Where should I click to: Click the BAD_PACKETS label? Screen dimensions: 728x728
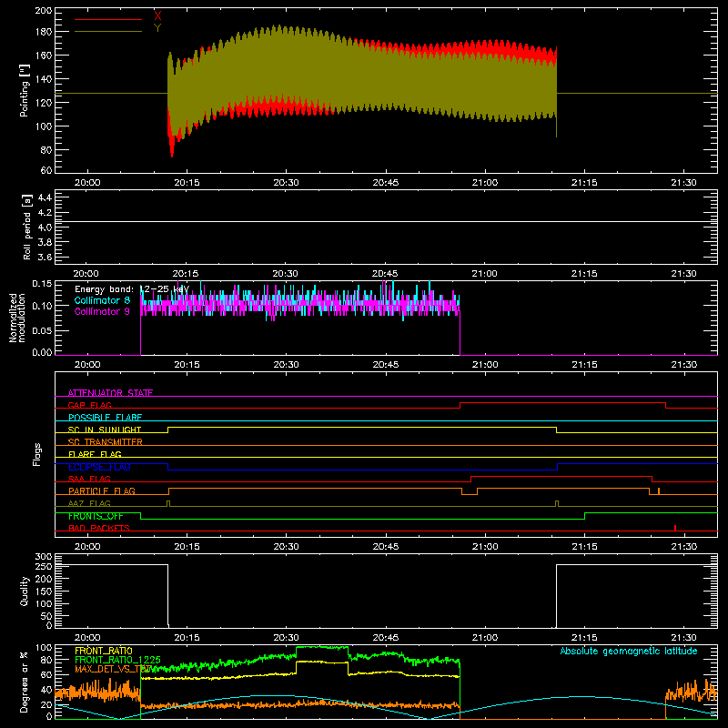click(x=99, y=528)
